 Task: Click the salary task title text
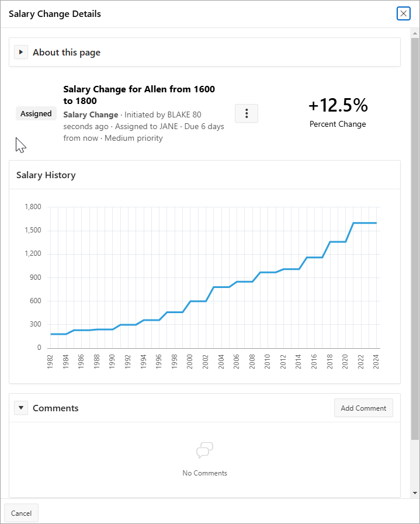pos(139,95)
